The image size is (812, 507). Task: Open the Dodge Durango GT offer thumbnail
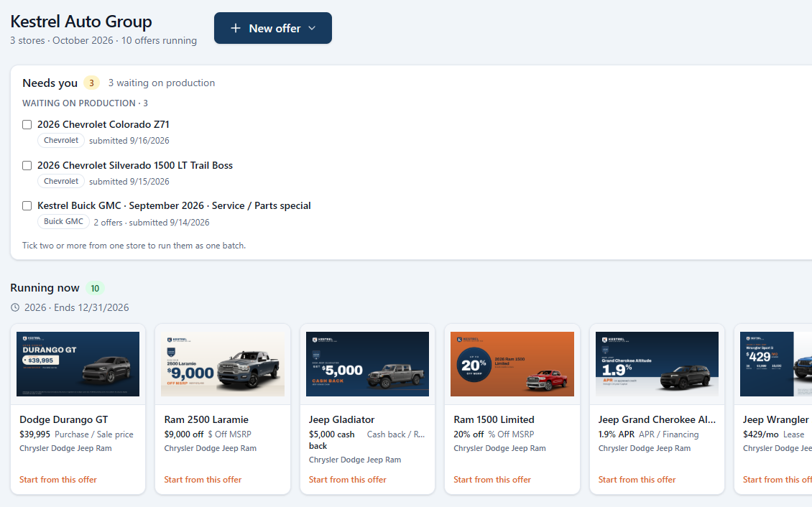tap(78, 364)
